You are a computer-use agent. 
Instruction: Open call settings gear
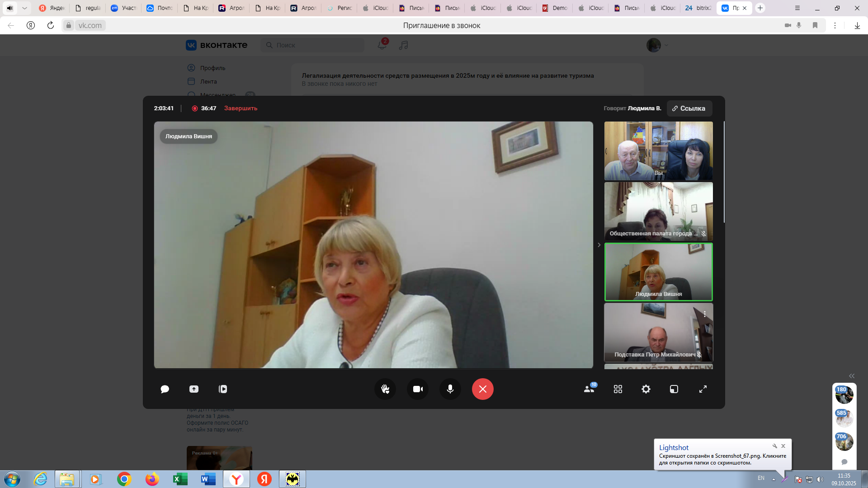coord(646,389)
